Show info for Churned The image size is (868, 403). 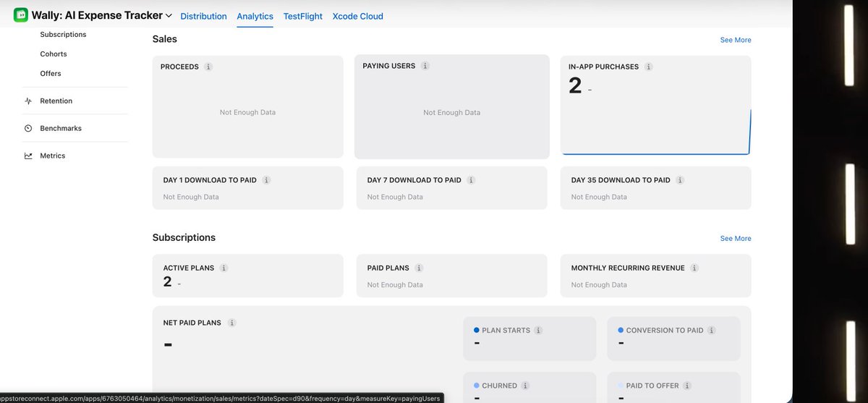[526, 386]
